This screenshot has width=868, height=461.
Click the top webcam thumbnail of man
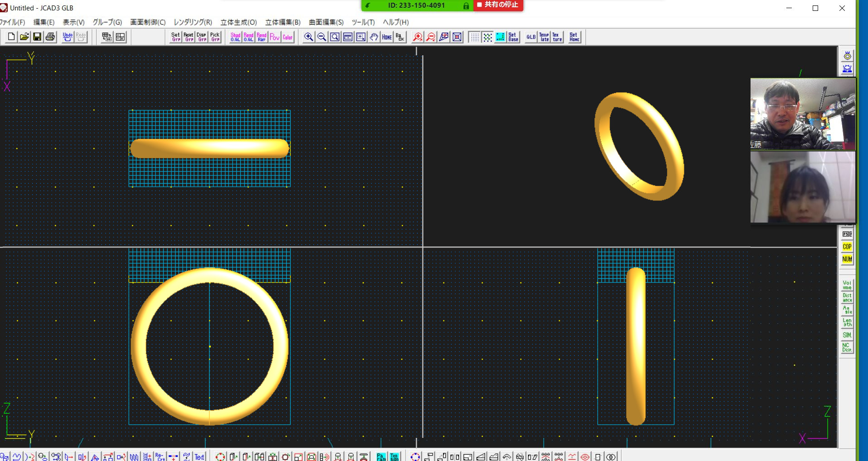click(x=803, y=114)
